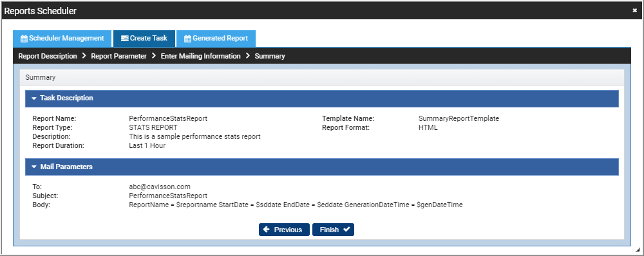The height and width of the screenshot is (256, 644).
Task: Click the Report Name label
Action: point(54,118)
